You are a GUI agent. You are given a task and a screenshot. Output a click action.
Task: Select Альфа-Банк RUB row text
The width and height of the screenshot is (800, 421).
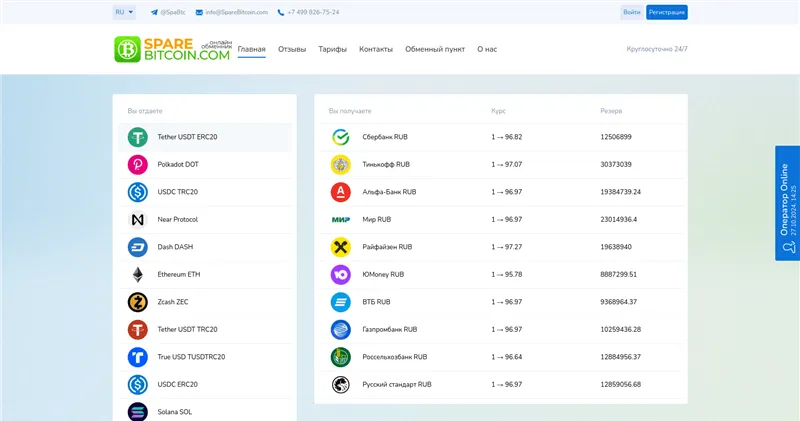pos(389,192)
